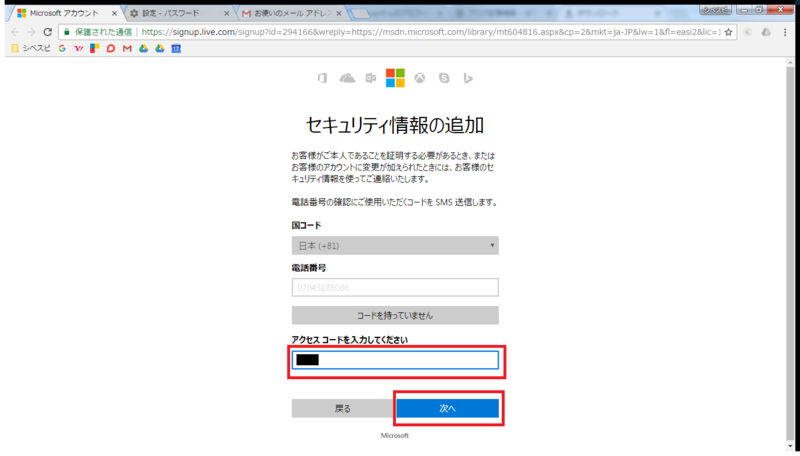Open the 国コード 日本 (+81) dropdown
Screen dimensions: 800x456
395,245
